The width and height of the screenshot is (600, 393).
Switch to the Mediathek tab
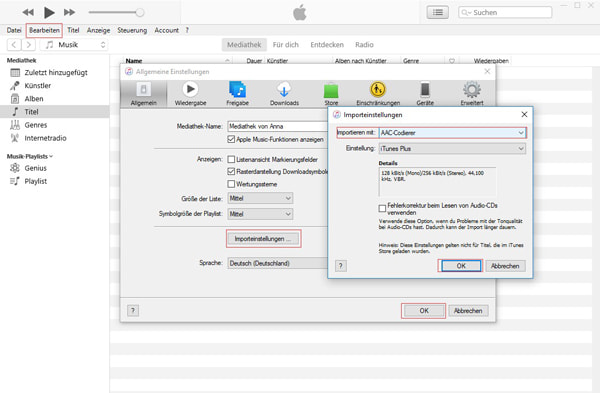coord(244,45)
